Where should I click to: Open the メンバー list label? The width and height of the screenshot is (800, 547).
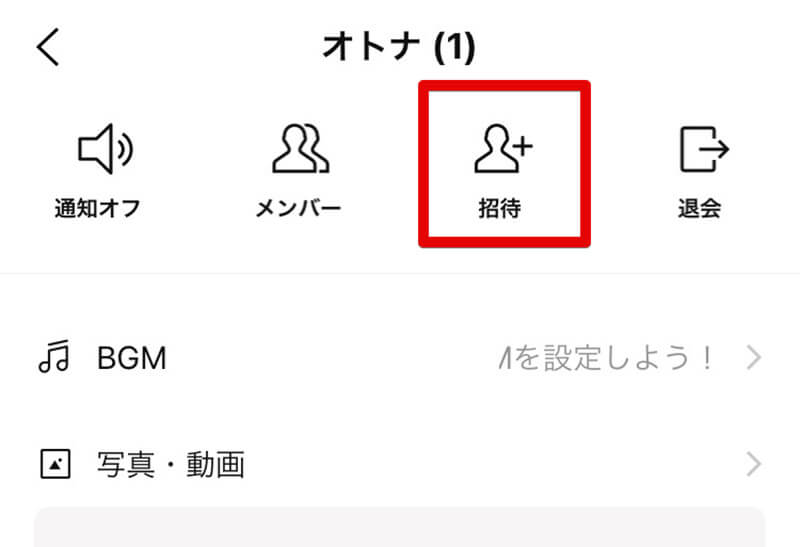click(298, 208)
